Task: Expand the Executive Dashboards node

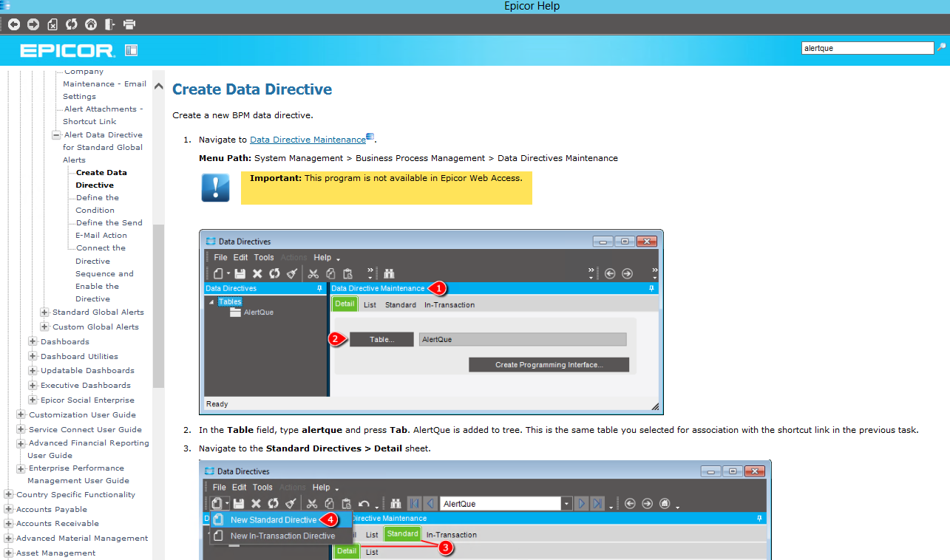Action: pyautogui.click(x=33, y=386)
